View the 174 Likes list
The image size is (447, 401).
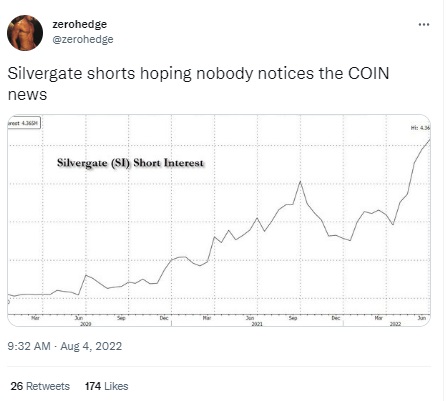pyautogui.click(x=106, y=386)
